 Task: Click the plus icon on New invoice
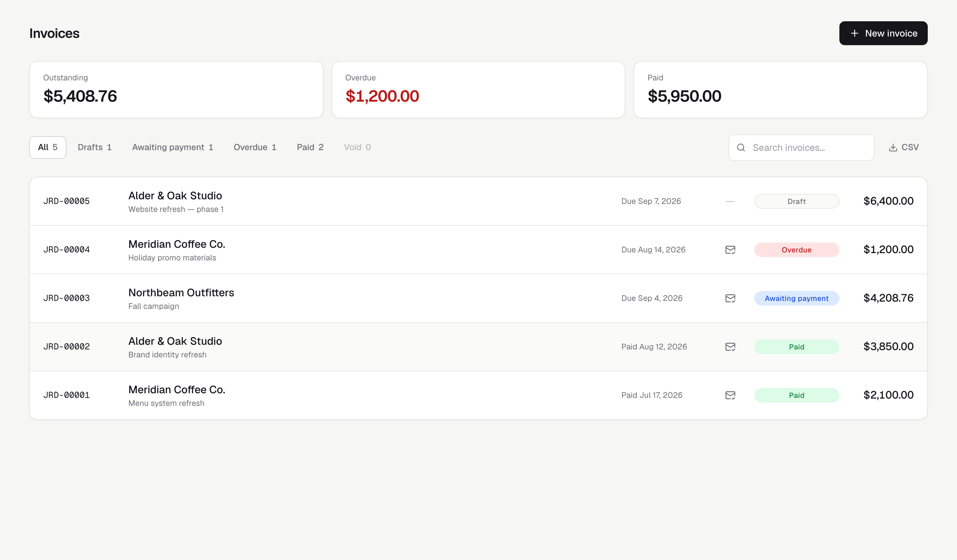(854, 34)
